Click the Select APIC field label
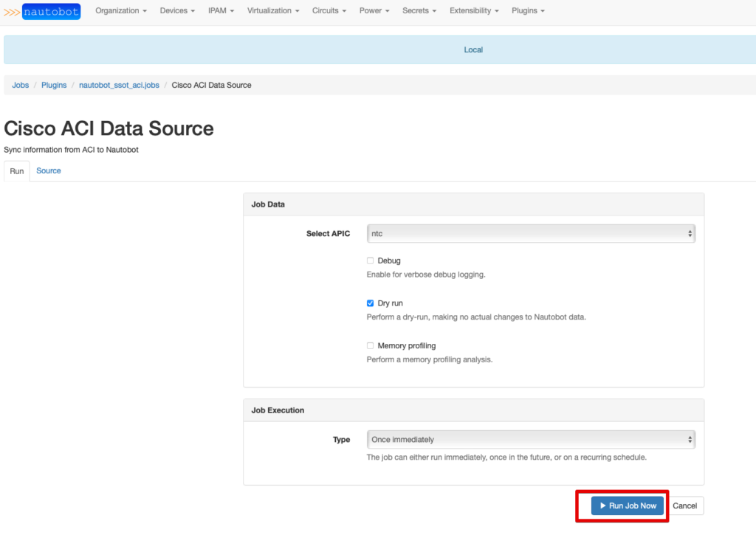The width and height of the screenshot is (756, 535). (x=329, y=234)
